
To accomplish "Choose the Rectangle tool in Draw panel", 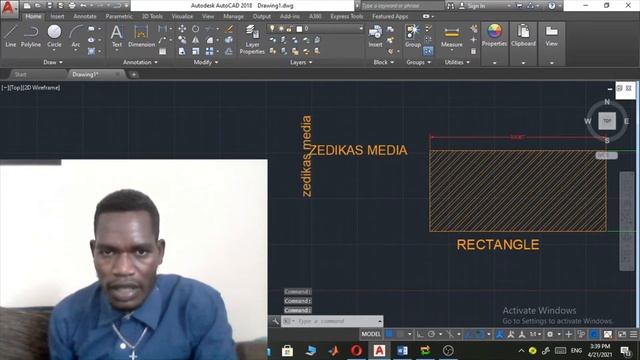I will pyautogui.click(x=91, y=29).
